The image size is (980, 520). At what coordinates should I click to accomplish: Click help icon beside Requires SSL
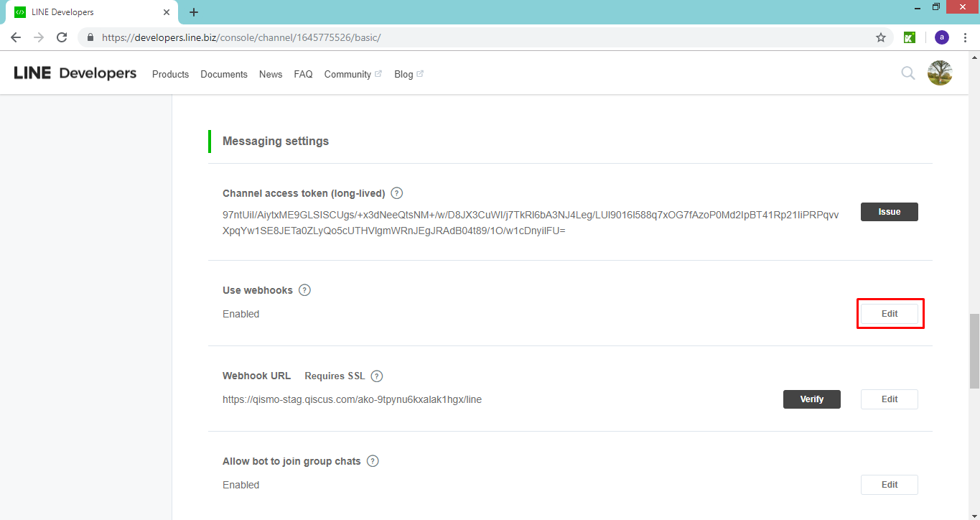[377, 376]
